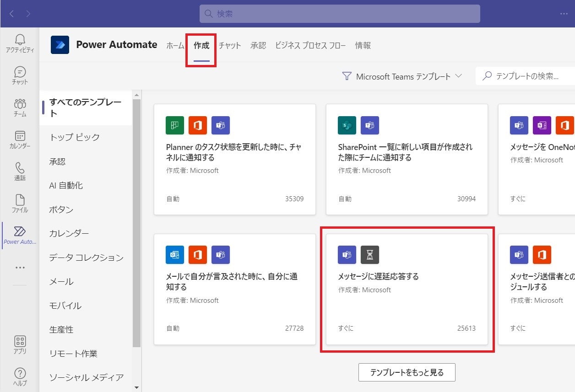Click テンプレートをもっと見る button
This screenshot has width=575, height=392.
(x=407, y=372)
